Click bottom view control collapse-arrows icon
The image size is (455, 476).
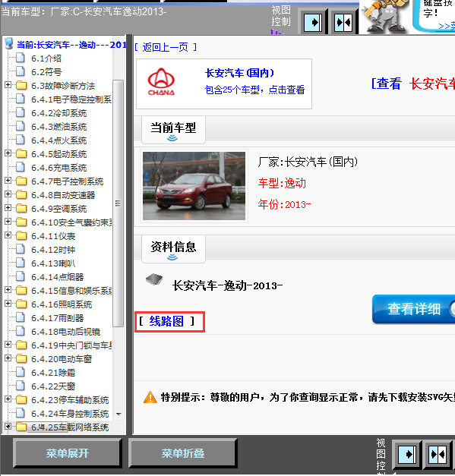click(x=438, y=454)
